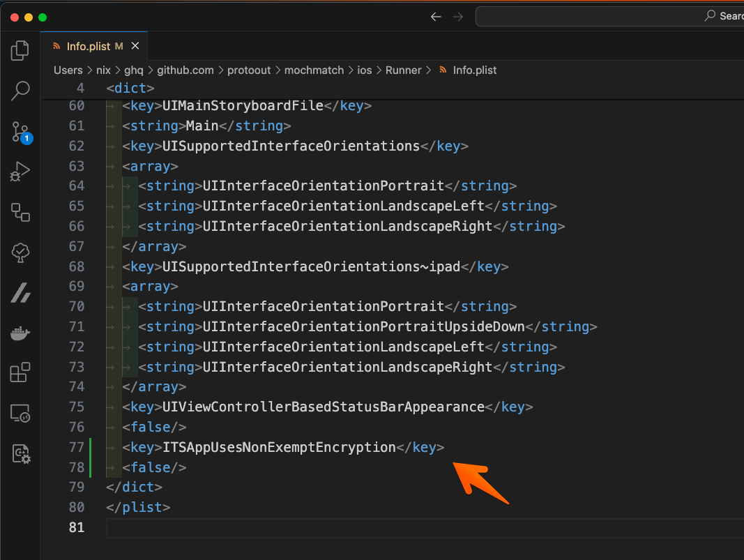Image resolution: width=744 pixels, height=560 pixels.
Task: Go forward with the right arrow
Action: [x=457, y=17]
